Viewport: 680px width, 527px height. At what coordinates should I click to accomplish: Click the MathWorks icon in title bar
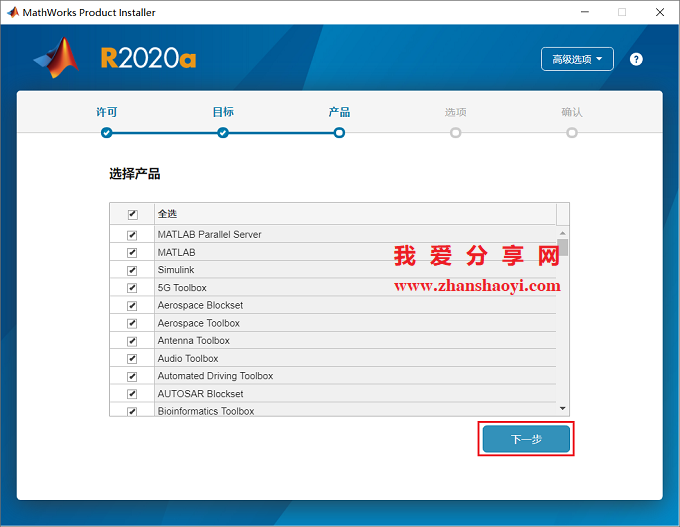13,12
